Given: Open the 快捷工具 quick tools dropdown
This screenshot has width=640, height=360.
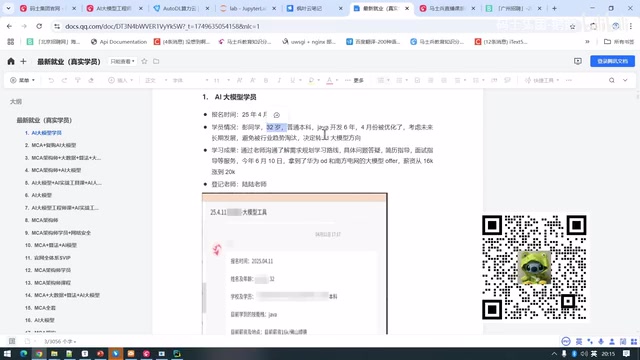Looking at the screenshot, I should coord(542,80).
